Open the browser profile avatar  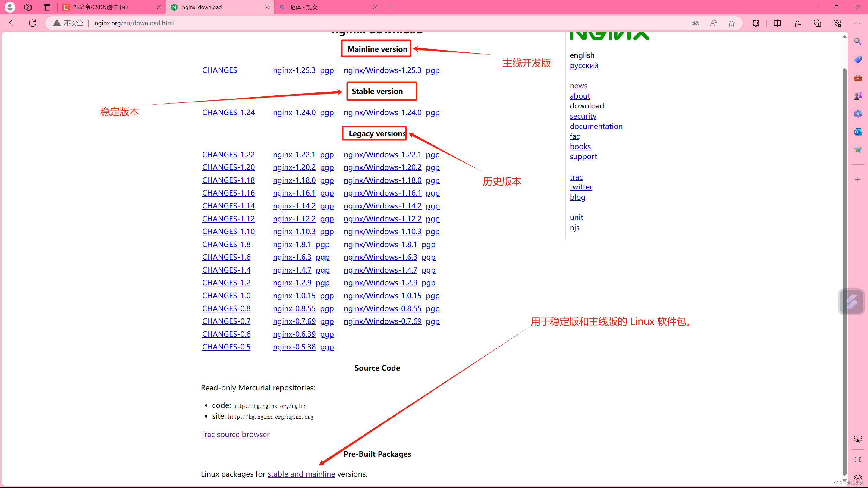(10, 7)
